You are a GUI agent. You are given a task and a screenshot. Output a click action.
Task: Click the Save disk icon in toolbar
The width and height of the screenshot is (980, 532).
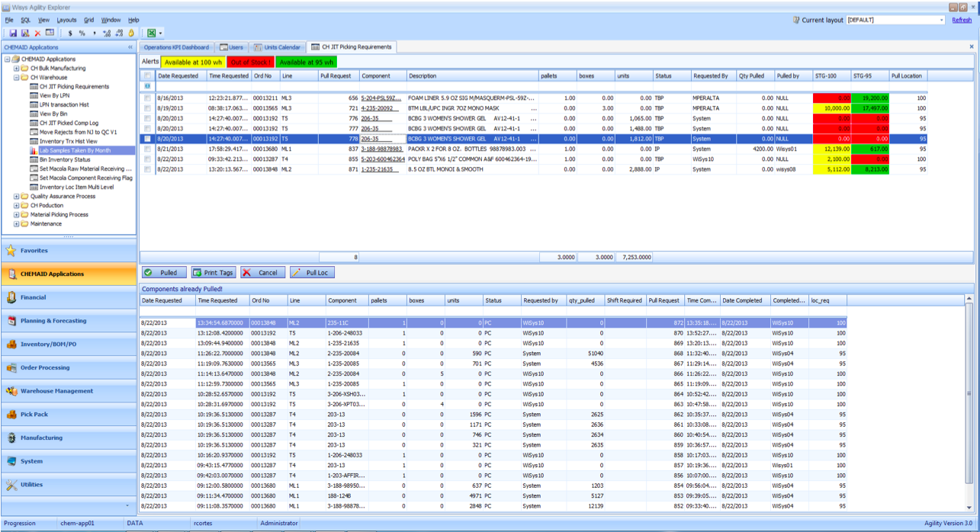pos(13,33)
